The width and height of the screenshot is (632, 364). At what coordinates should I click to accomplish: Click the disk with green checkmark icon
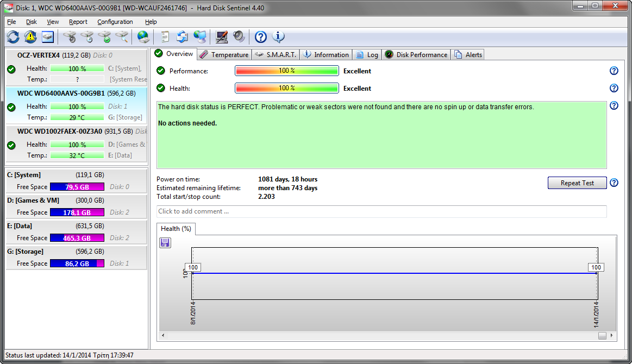(104, 37)
